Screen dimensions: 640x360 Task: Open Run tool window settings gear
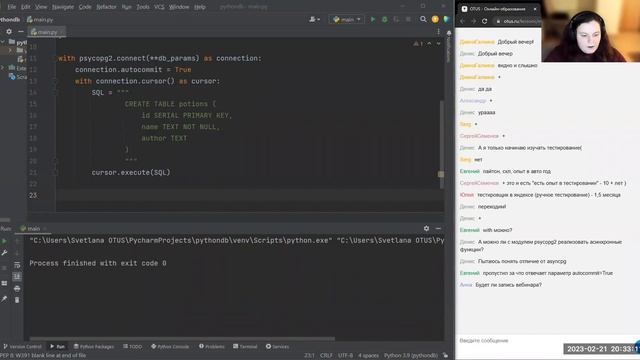tap(426, 228)
